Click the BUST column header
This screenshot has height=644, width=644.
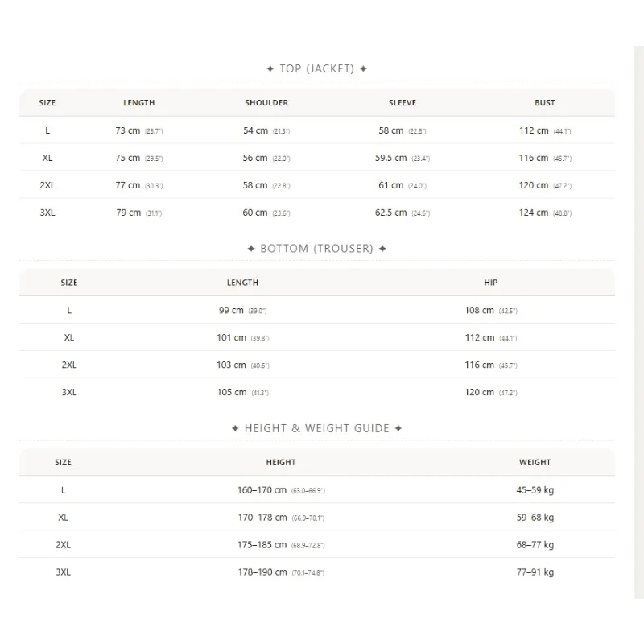click(x=545, y=103)
